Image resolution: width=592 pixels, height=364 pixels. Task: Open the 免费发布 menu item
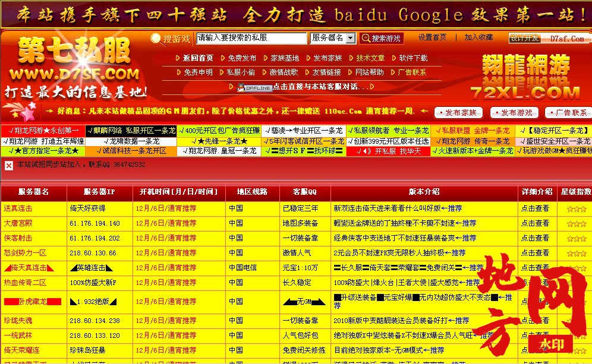242,58
